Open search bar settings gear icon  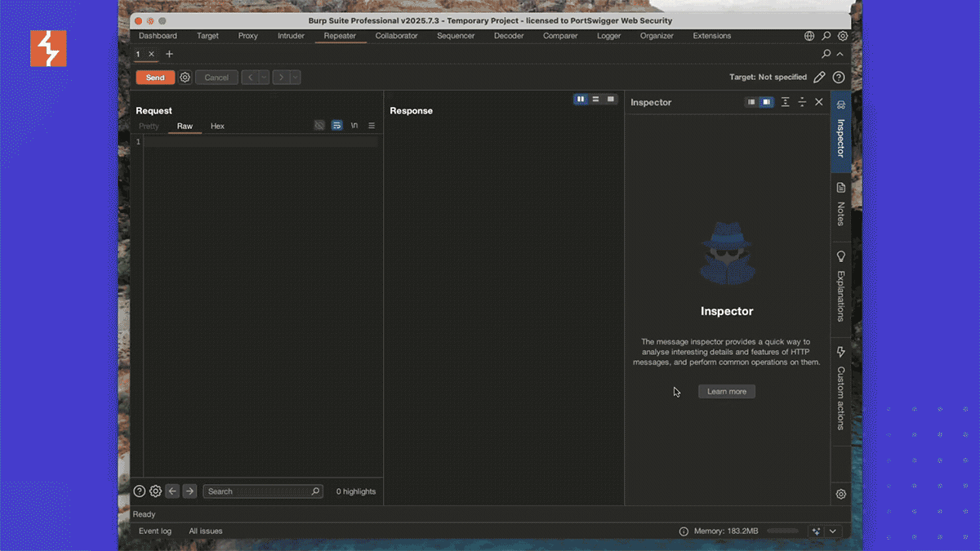155,491
